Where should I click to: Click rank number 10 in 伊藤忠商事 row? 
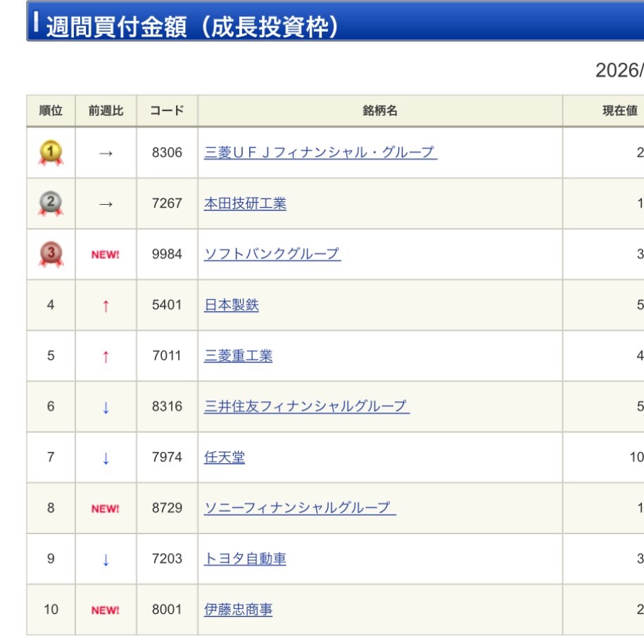(51, 610)
